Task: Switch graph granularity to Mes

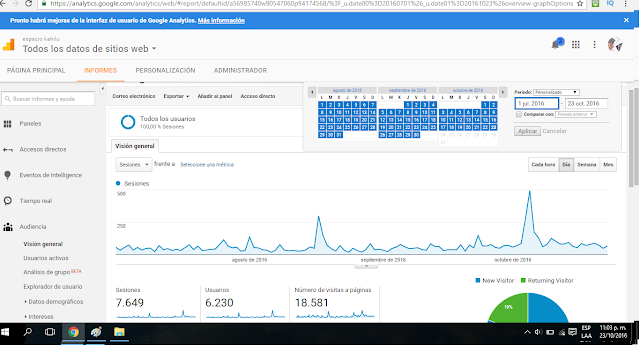Action: click(608, 165)
